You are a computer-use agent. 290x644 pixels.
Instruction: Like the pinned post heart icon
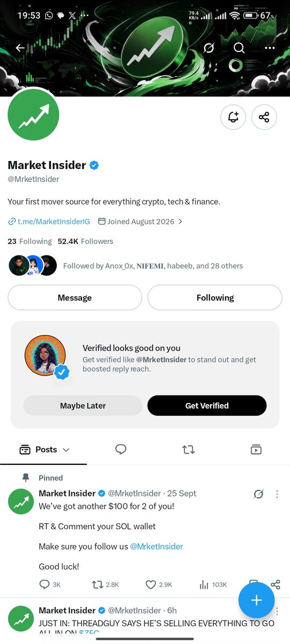[151, 584]
